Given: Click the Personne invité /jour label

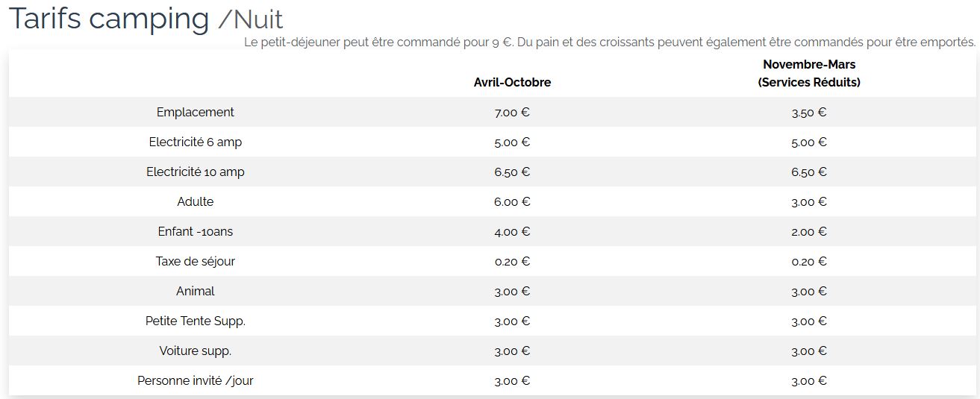Looking at the screenshot, I should pyautogui.click(x=196, y=380).
